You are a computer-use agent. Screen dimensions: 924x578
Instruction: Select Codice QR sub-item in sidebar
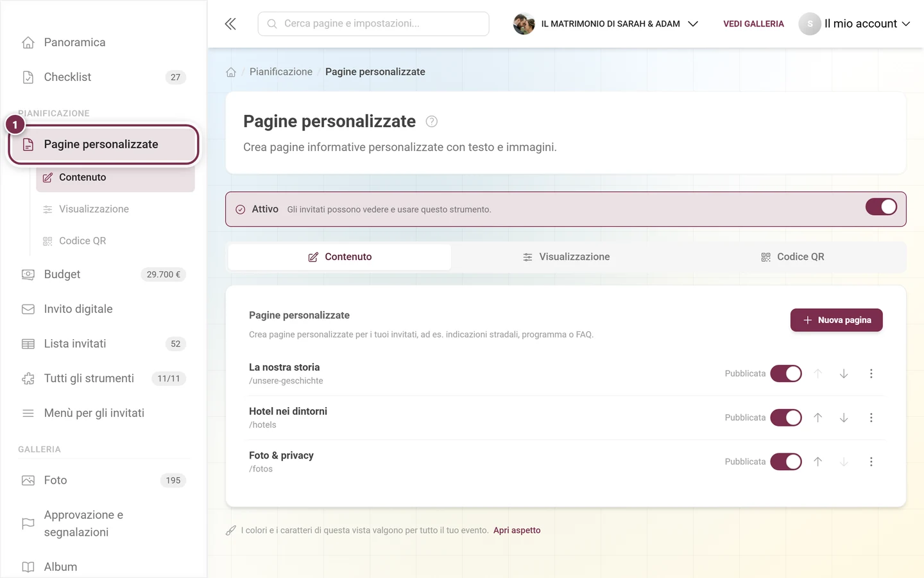point(116,241)
